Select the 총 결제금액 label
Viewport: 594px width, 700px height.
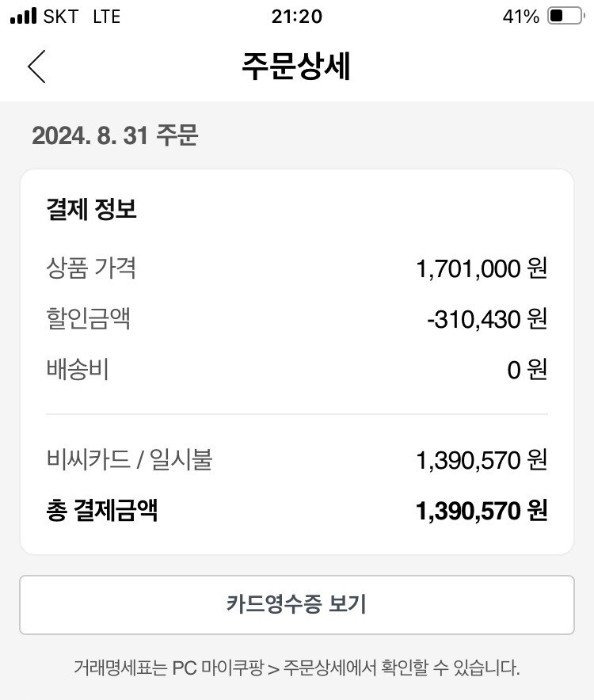click(102, 510)
